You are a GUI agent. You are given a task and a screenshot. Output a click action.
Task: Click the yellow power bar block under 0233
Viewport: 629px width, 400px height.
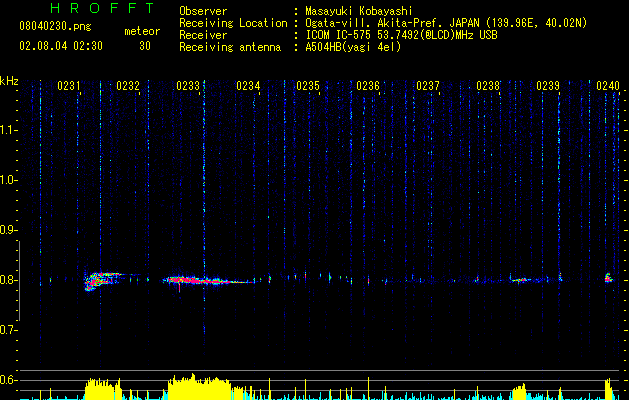pyautogui.click(x=199, y=387)
